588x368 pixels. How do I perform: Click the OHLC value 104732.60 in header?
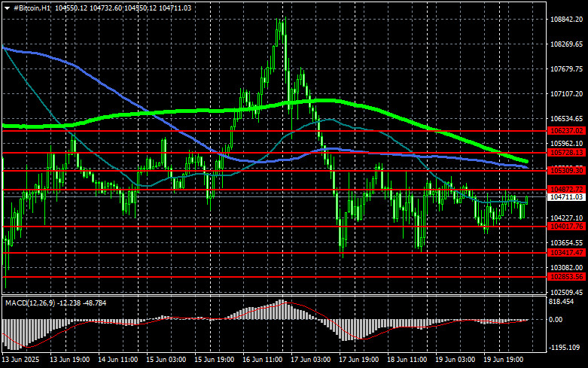(x=105, y=8)
